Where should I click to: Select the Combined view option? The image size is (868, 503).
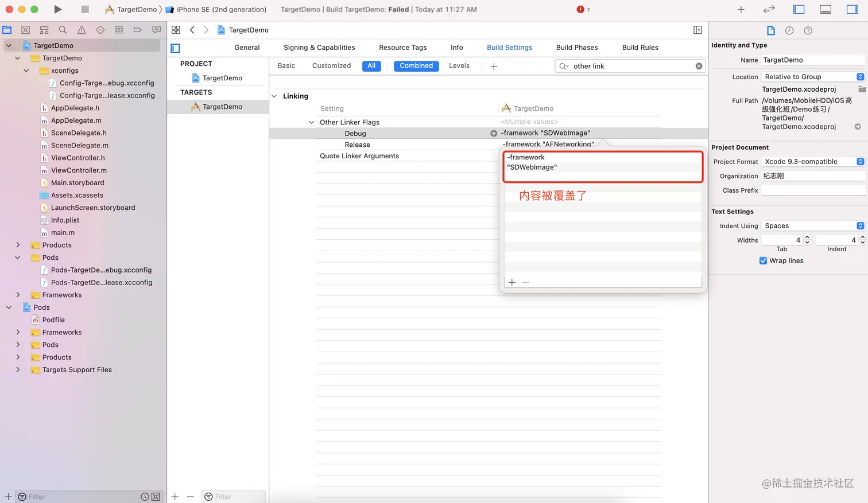click(x=416, y=66)
